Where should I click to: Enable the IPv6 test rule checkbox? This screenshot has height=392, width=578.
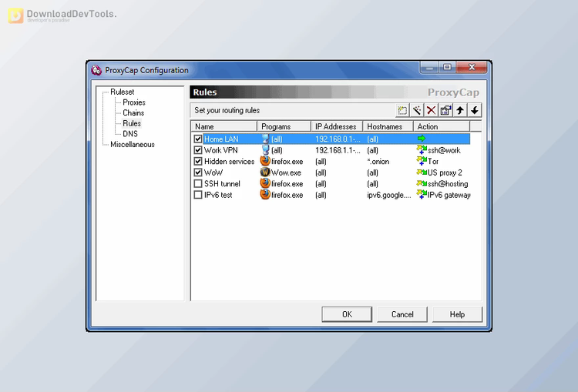point(198,195)
